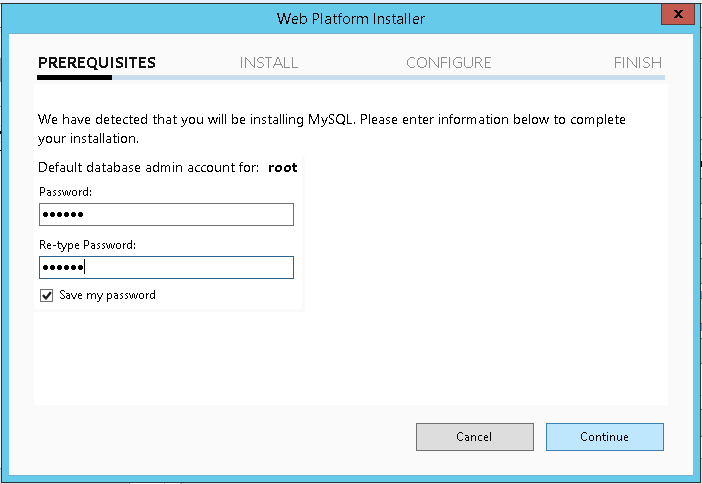Click the step progress bar under the headings
Image resolution: width=702 pixels, height=484 pixels.
coord(350,77)
